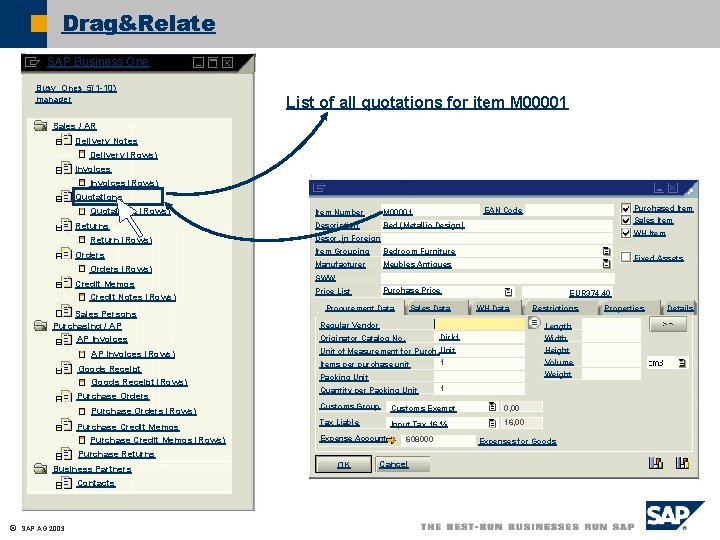Click the Expenses for Goods text
Screen dimensions: 720x540
click(518, 441)
